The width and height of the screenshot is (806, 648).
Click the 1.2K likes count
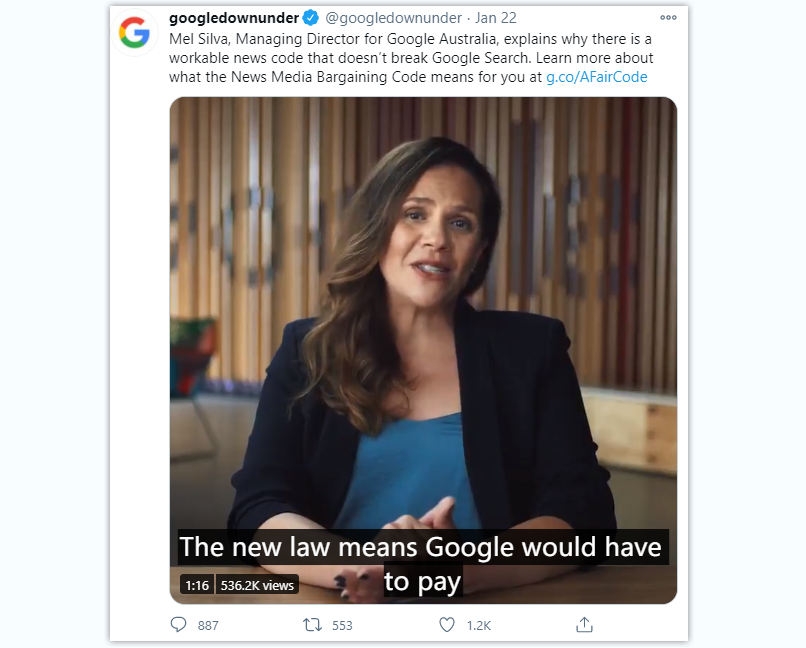click(479, 625)
